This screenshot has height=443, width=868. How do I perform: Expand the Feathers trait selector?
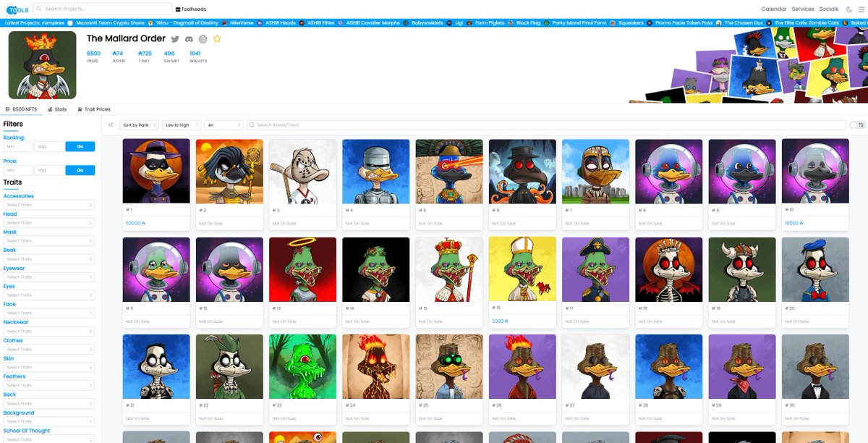coord(49,386)
